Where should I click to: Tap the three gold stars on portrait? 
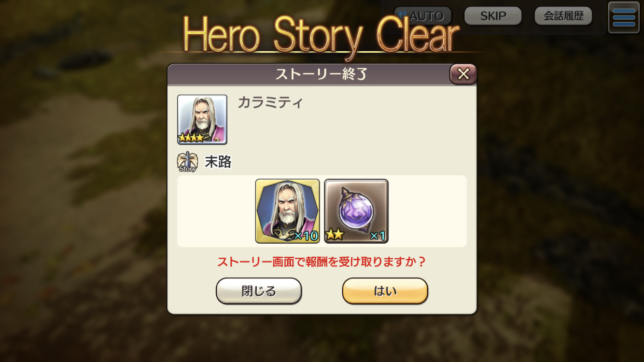coord(191,138)
